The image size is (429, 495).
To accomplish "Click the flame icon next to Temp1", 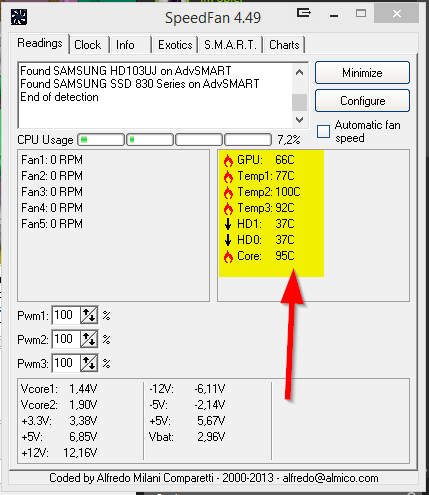I will [x=228, y=176].
